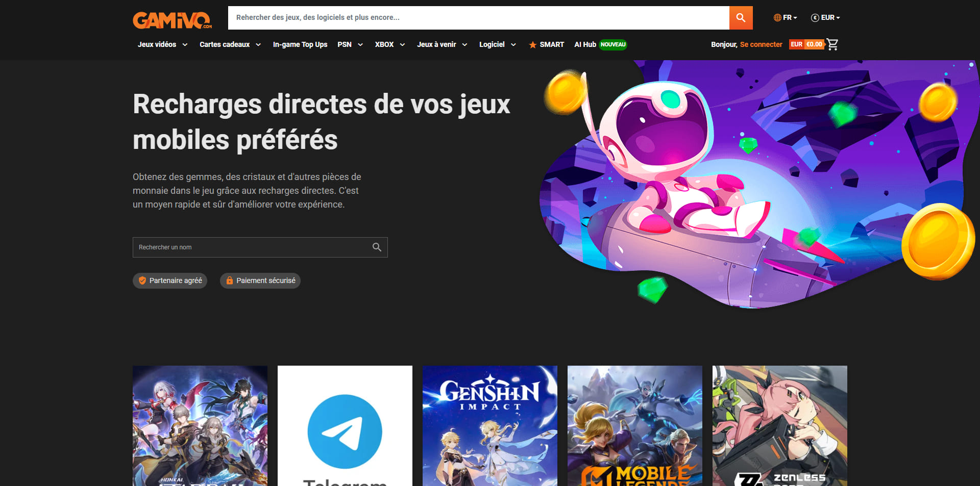
Task: Expand the Cartes cadeaux menu
Action: (x=230, y=44)
